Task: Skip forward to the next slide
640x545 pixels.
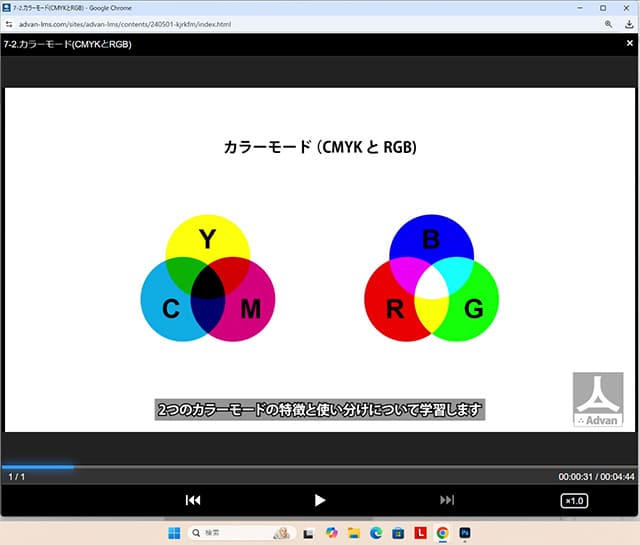Action: [x=447, y=500]
